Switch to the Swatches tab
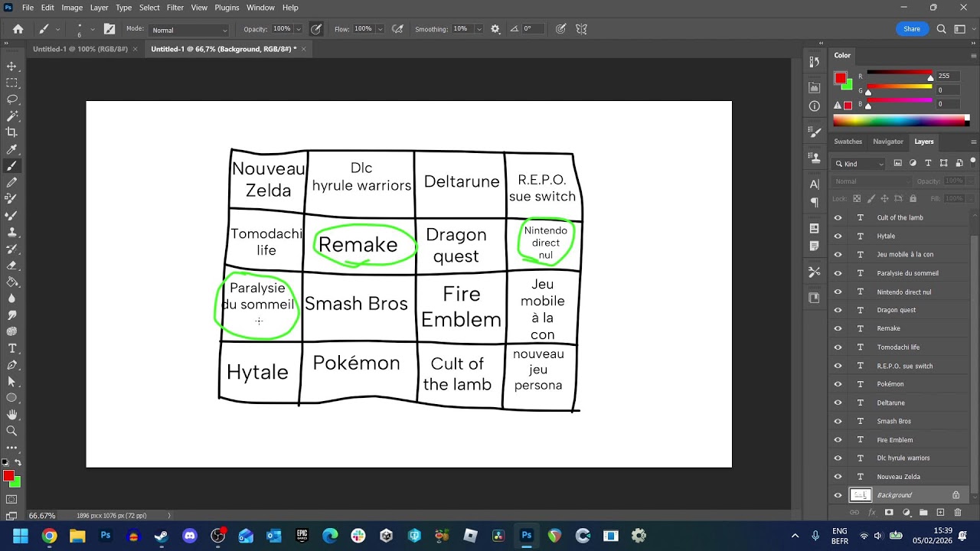Image resolution: width=980 pixels, height=551 pixels. (848, 142)
